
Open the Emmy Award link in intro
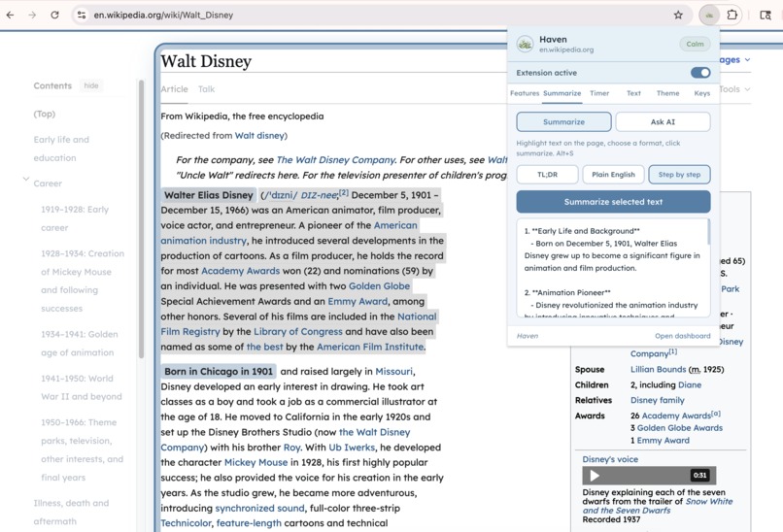click(x=357, y=301)
